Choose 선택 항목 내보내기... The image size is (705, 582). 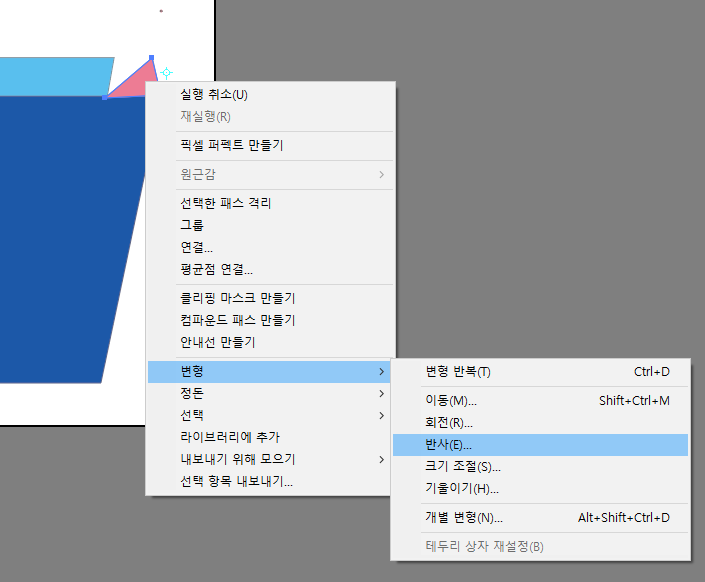(x=270, y=481)
